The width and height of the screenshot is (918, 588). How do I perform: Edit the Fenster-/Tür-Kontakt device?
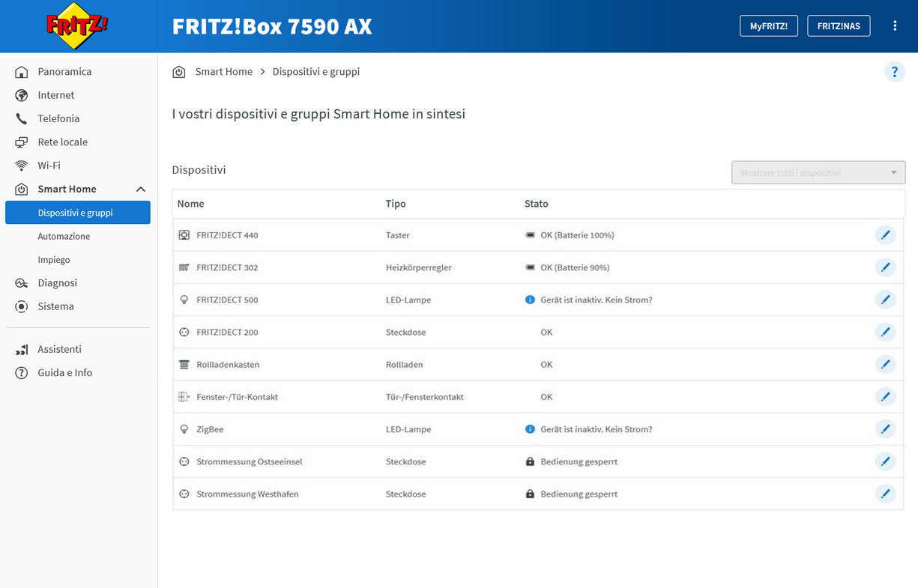click(x=885, y=397)
